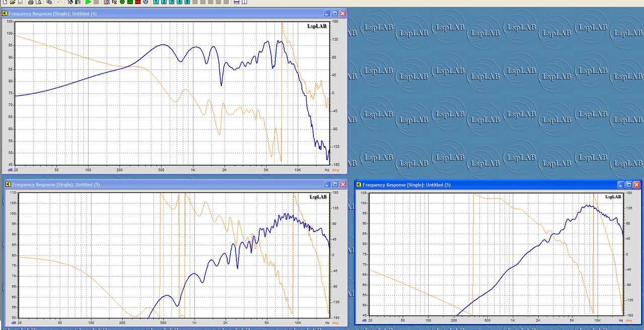644x330 pixels.
Task: Minimize the active Untitled (5) window
Action: [621, 185]
